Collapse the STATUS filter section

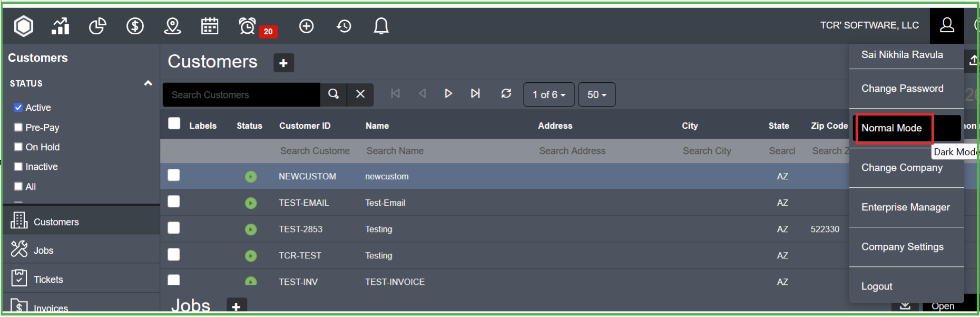point(148,83)
